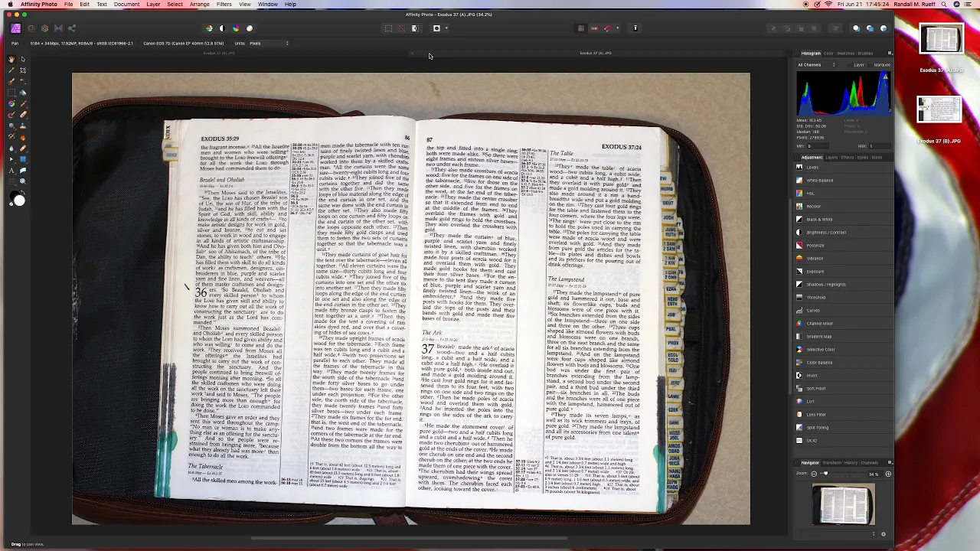Select the Rectangular Marquee tool
The image size is (980, 551).
11,93
